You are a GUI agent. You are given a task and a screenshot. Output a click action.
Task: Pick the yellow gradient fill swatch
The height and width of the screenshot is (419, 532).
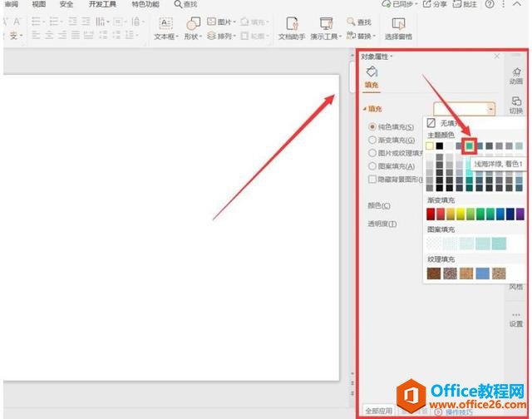point(461,214)
